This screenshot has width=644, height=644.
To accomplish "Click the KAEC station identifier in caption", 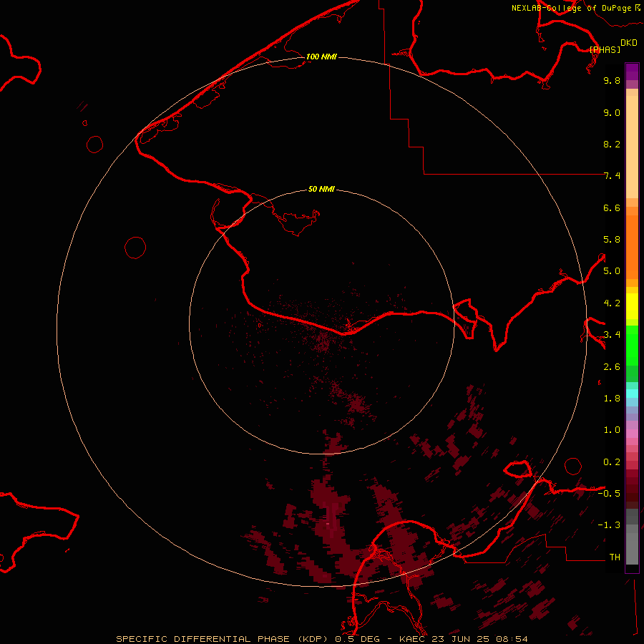I will (x=412, y=639).
